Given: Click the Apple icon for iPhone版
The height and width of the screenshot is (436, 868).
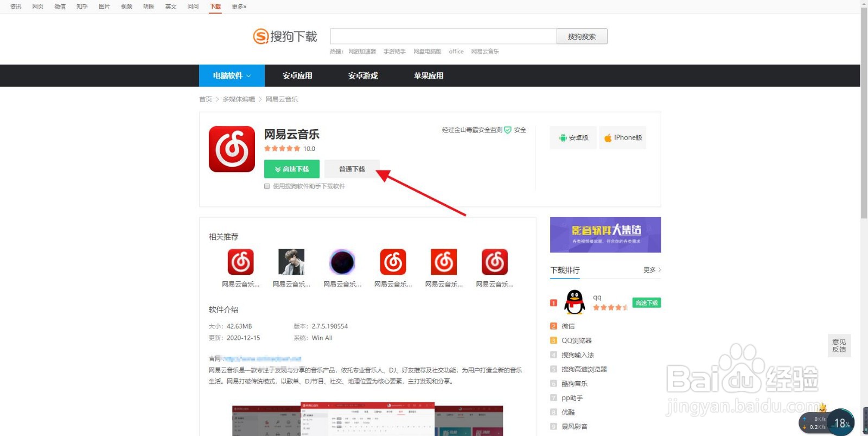Looking at the screenshot, I should (x=608, y=138).
